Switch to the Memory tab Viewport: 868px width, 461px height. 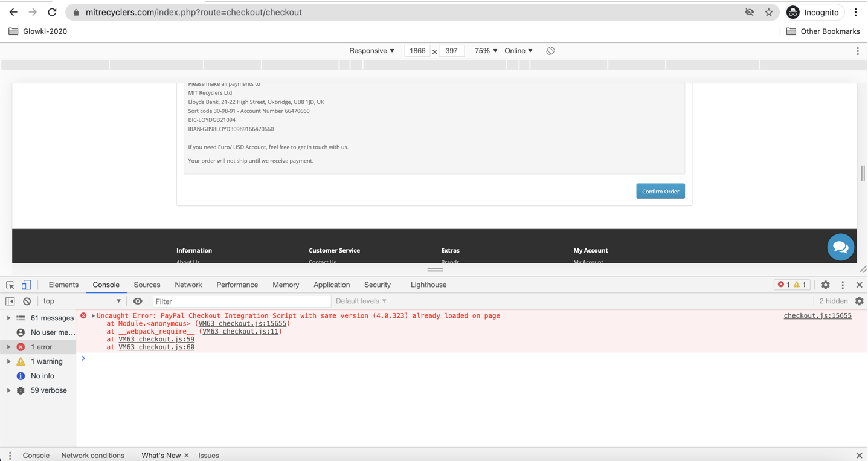pos(286,285)
